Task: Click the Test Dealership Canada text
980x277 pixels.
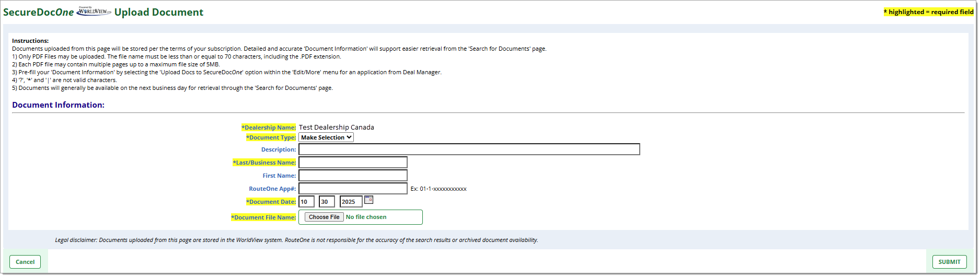Action: pos(337,127)
